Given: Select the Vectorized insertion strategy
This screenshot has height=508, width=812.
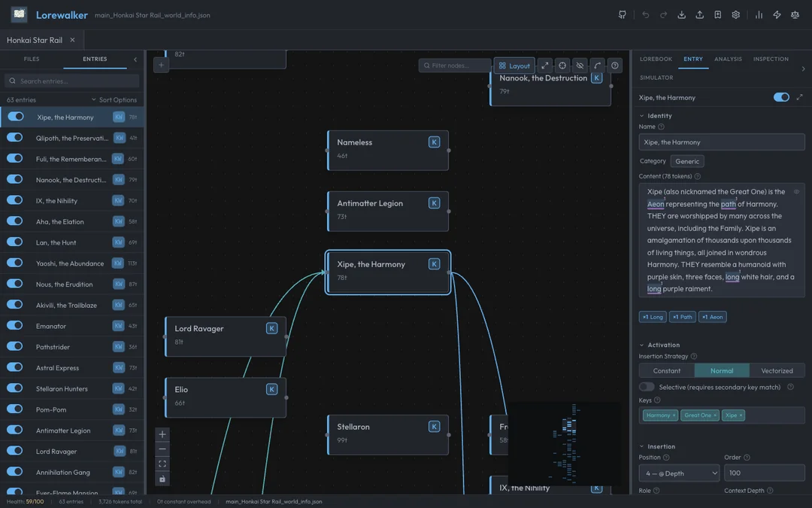Looking at the screenshot, I should [x=777, y=370].
